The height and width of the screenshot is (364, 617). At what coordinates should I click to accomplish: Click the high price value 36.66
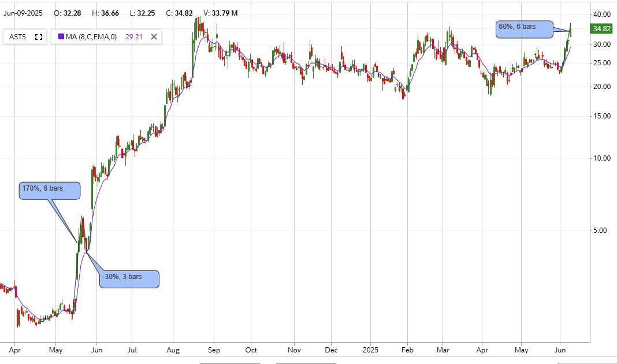coord(110,13)
